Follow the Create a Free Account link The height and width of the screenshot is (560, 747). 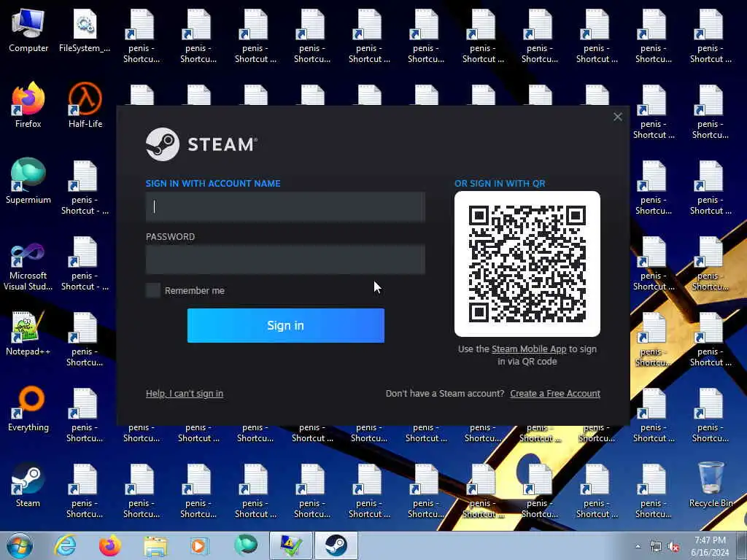pyautogui.click(x=555, y=394)
